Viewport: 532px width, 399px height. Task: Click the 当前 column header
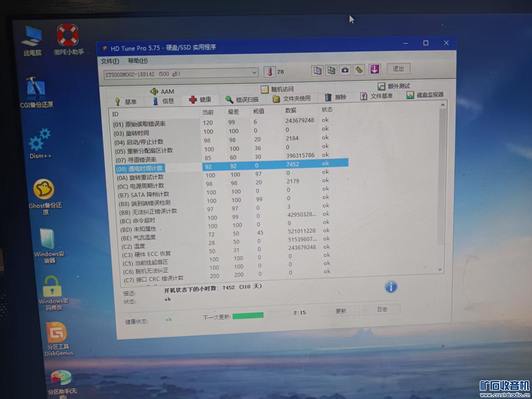(208, 112)
